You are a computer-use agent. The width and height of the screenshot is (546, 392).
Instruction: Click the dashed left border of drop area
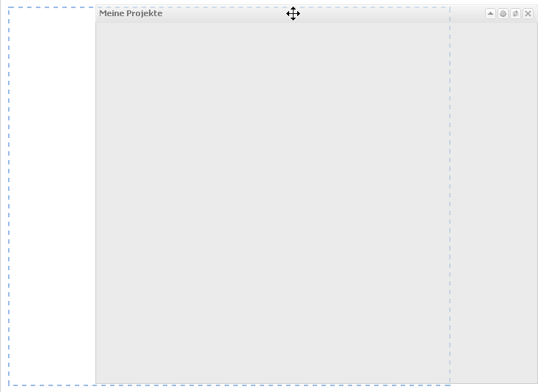point(9,196)
